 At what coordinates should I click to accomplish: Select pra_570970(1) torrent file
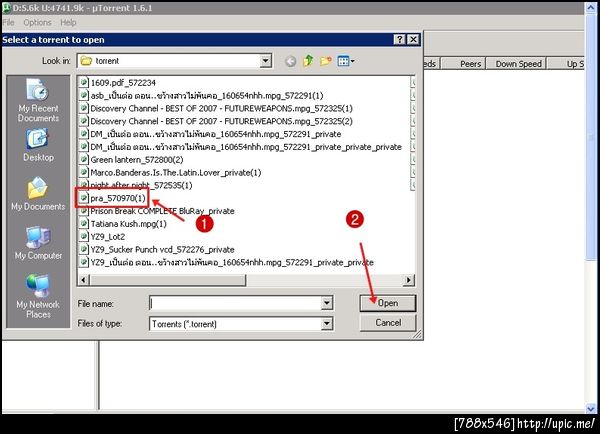[x=118, y=198]
